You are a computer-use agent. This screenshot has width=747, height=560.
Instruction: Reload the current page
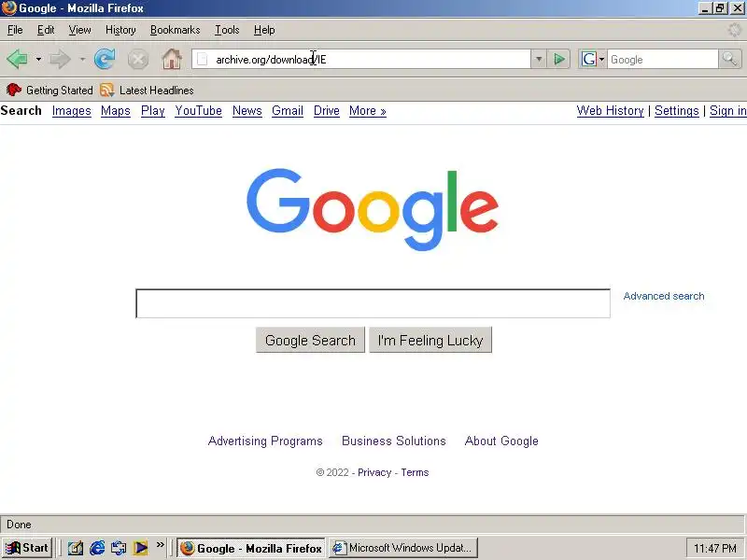click(105, 60)
